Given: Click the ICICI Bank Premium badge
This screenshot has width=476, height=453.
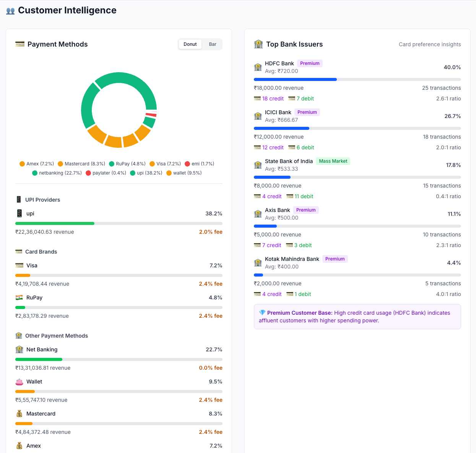Looking at the screenshot, I should click(x=307, y=112).
